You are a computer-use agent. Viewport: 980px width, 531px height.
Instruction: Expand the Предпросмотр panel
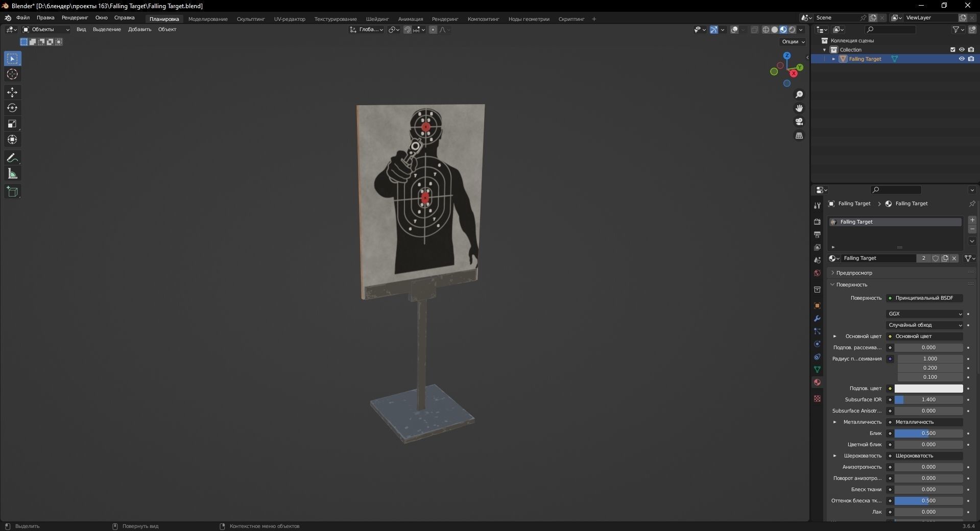coord(854,273)
